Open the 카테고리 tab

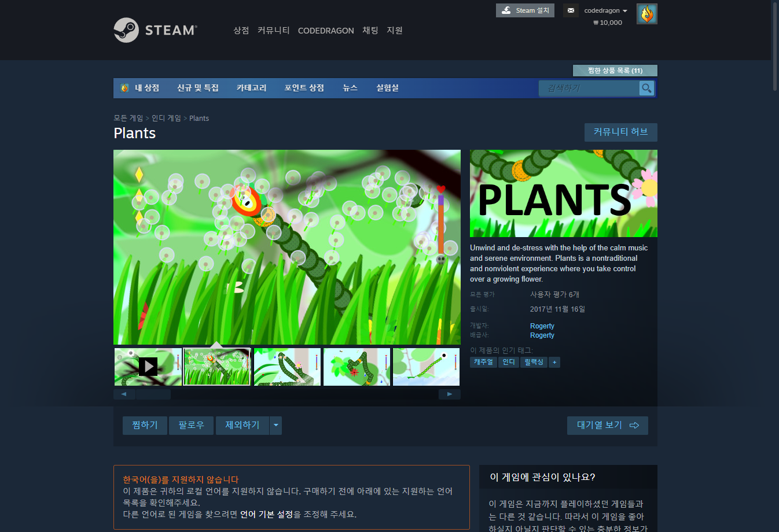tap(251, 88)
